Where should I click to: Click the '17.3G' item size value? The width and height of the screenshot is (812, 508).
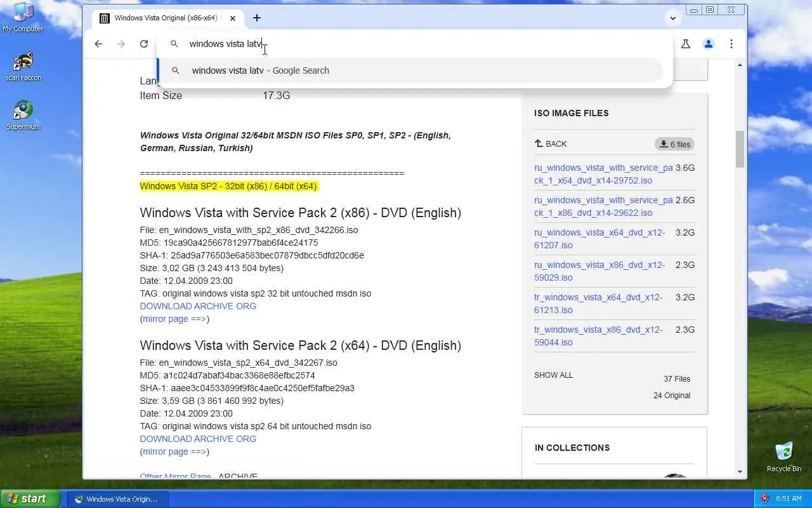click(277, 96)
